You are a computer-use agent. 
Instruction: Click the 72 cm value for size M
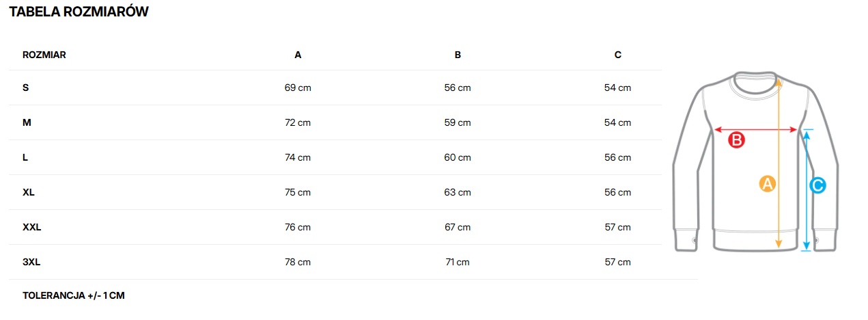point(298,122)
